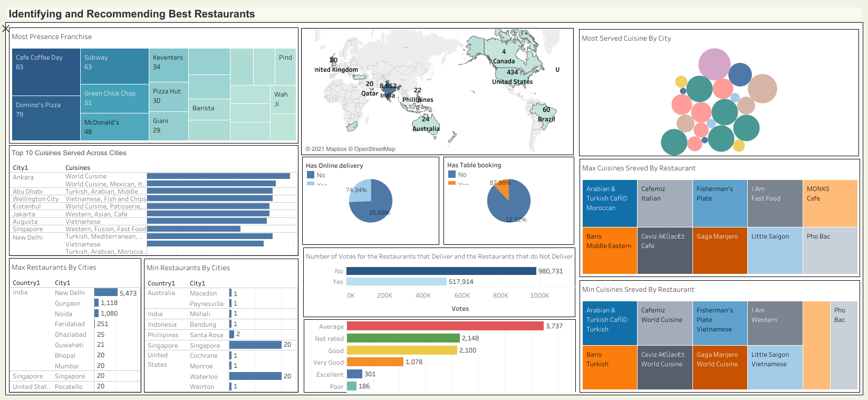Image resolution: width=868 pixels, height=400 pixels.
Task: Select the McDonald's 48 treemap tile
Action: click(114, 127)
